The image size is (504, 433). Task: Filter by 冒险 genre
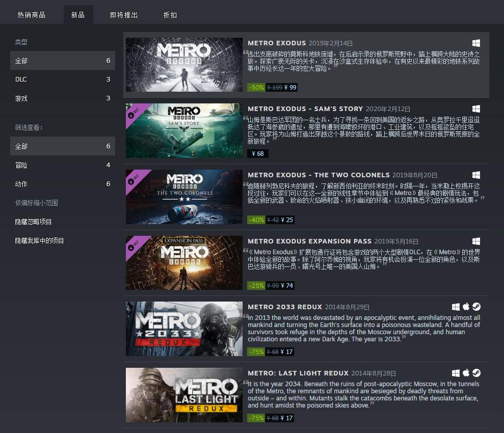tap(63, 165)
